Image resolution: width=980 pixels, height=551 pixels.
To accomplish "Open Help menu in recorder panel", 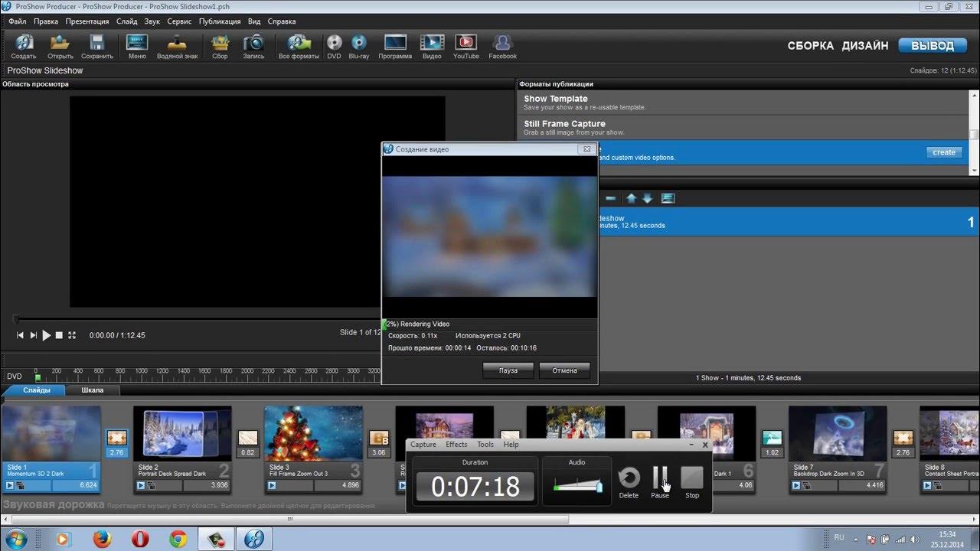I will pyautogui.click(x=511, y=445).
